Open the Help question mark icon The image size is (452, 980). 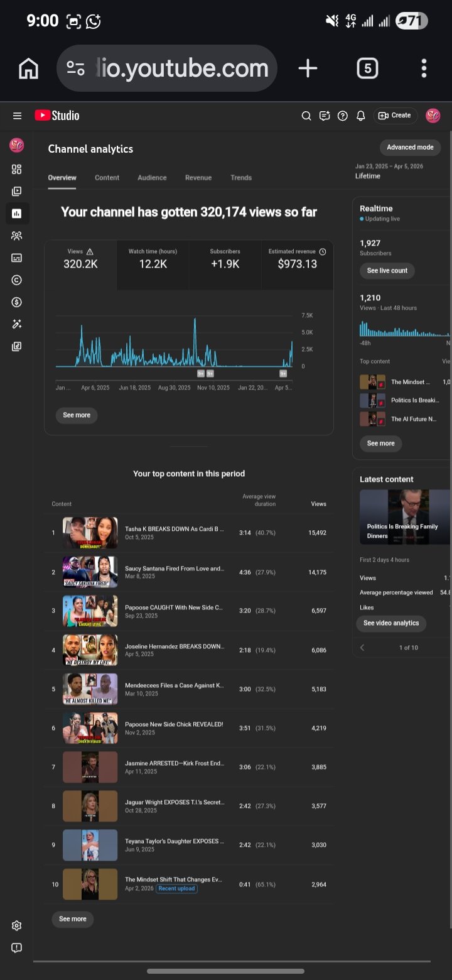pyautogui.click(x=342, y=116)
